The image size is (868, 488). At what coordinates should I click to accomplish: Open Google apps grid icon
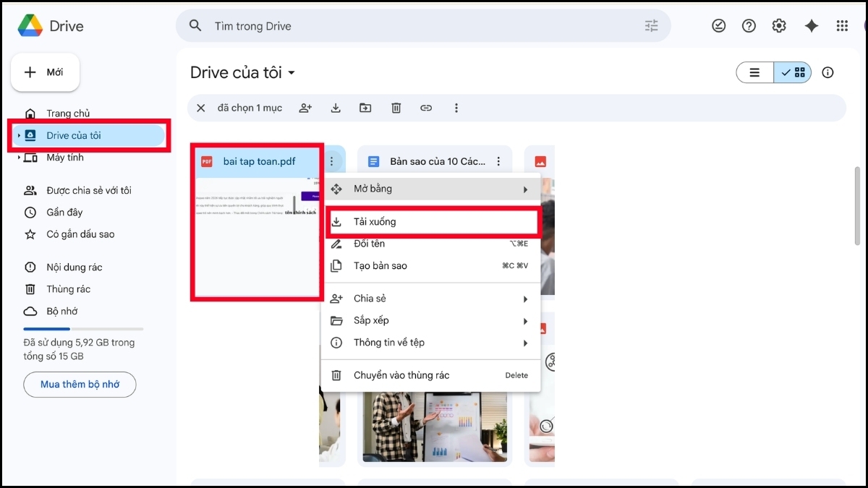(x=842, y=26)
